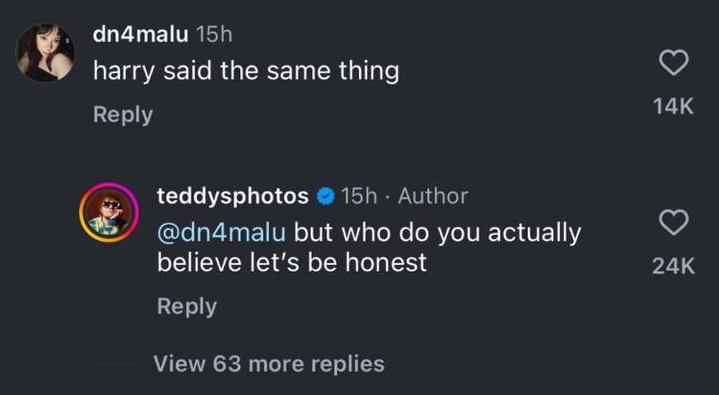Open the teddysphotos username profile link
Viewport: 719px width, 395px height.
coord(233,196)
